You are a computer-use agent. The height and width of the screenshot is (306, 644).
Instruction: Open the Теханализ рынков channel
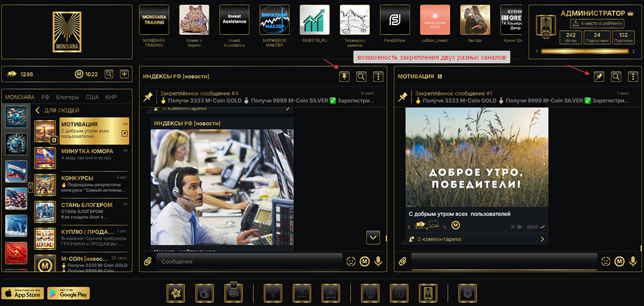tap(355, 20)
